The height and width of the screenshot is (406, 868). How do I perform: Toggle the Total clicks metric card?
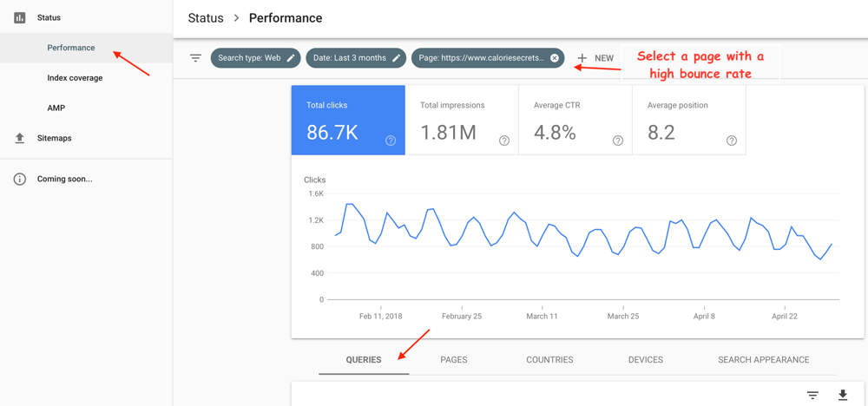tap(347, 120)
